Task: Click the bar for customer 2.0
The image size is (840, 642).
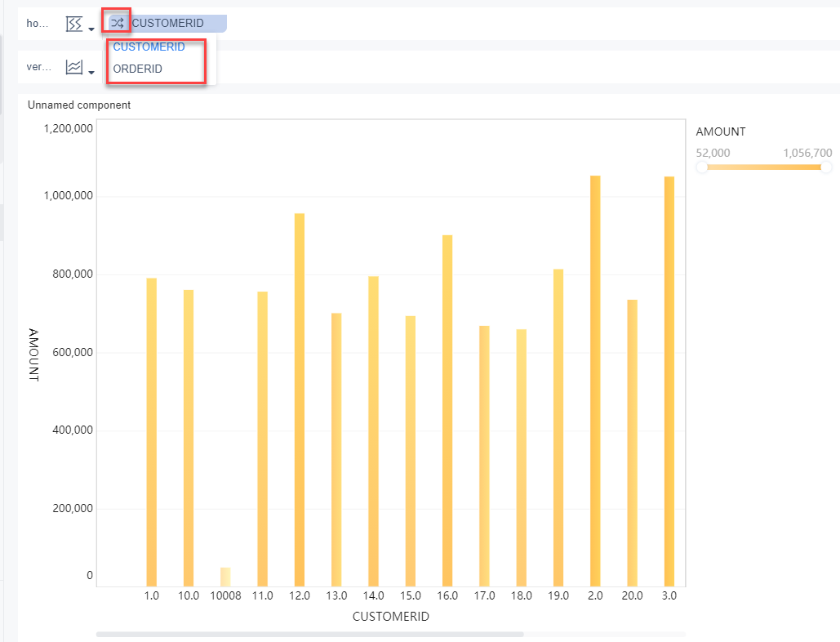Action: pos(595,381)
